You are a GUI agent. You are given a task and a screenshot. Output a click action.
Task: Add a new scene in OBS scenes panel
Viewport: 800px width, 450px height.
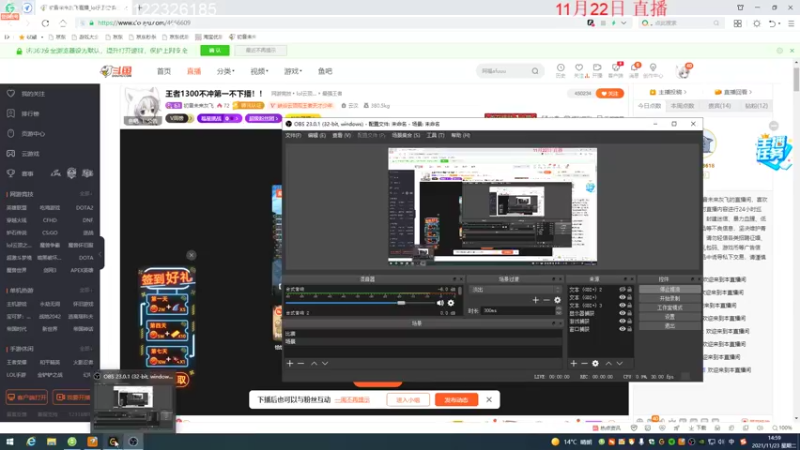click(x=290, y=363)
